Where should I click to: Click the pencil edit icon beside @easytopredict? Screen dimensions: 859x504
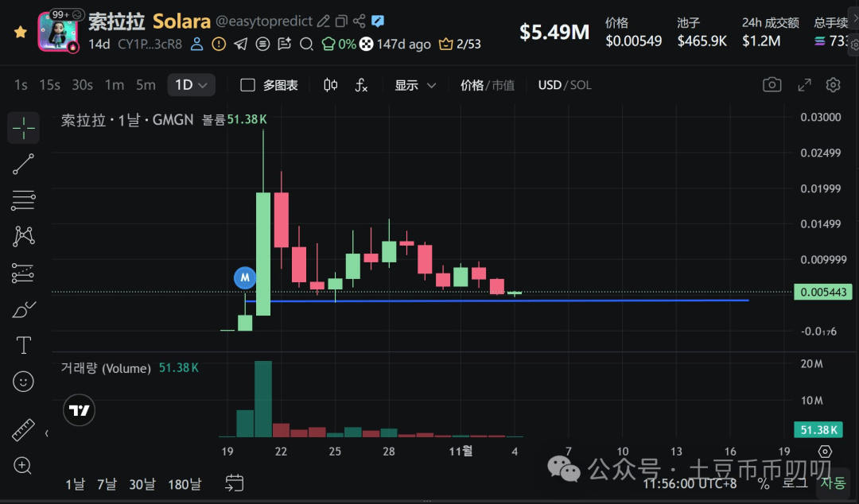click(x=323, y=21)
